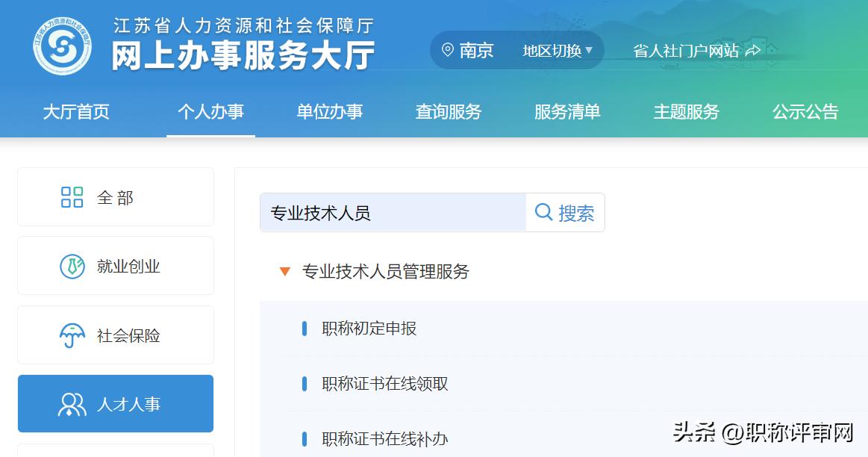Viewport: 868px width, 457px height.
Task: Select 主题服务 in the navigation bar
Action: [686, 112]
